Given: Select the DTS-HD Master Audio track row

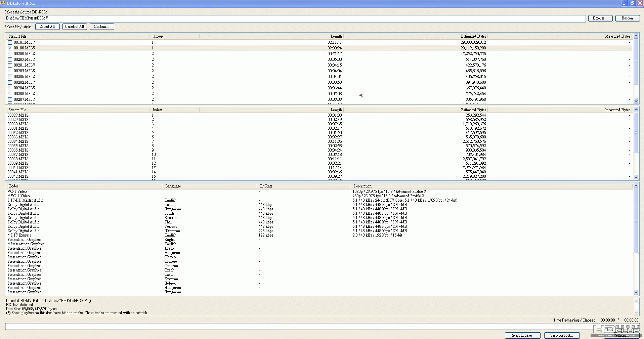Looking at the screenshot, I should pos(319,200).
